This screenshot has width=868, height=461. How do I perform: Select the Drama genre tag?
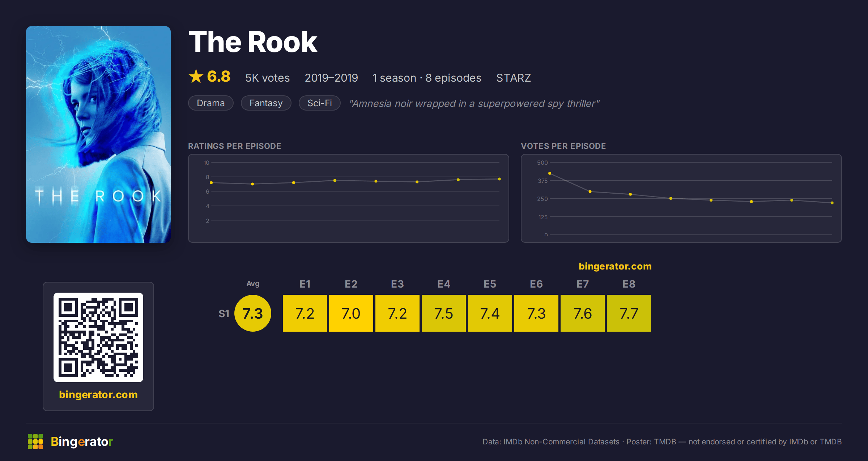pos(211,103)
